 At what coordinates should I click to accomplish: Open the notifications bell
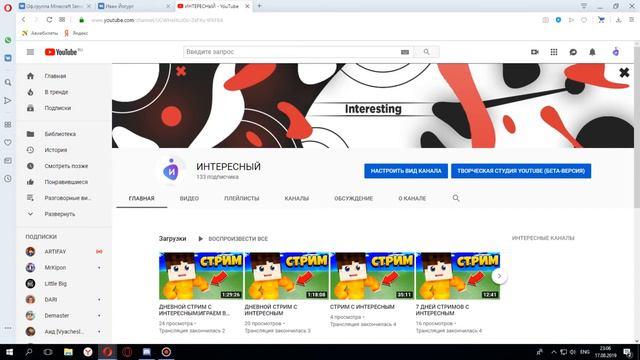(x=592, y=52)
